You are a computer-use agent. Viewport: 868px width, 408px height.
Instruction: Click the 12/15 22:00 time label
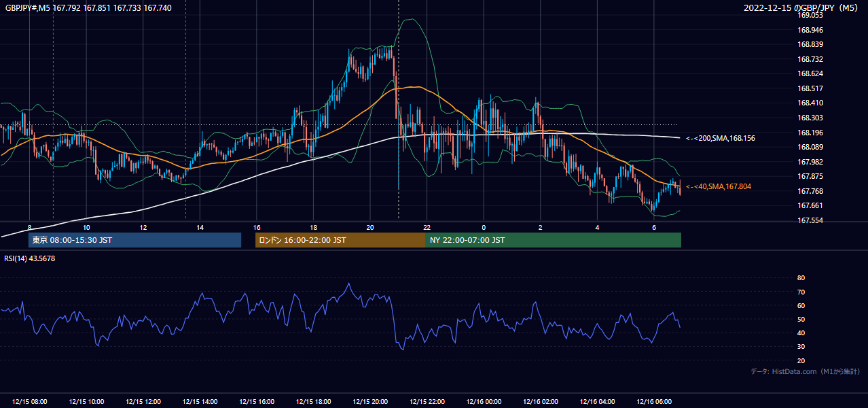[x=427, y=402]
